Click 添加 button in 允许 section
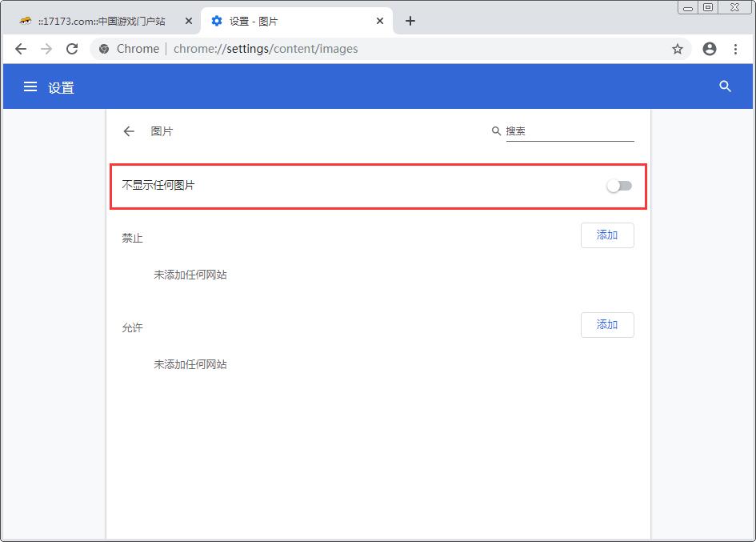This screenshot has height=542, width=756. (x=607, y=325)
